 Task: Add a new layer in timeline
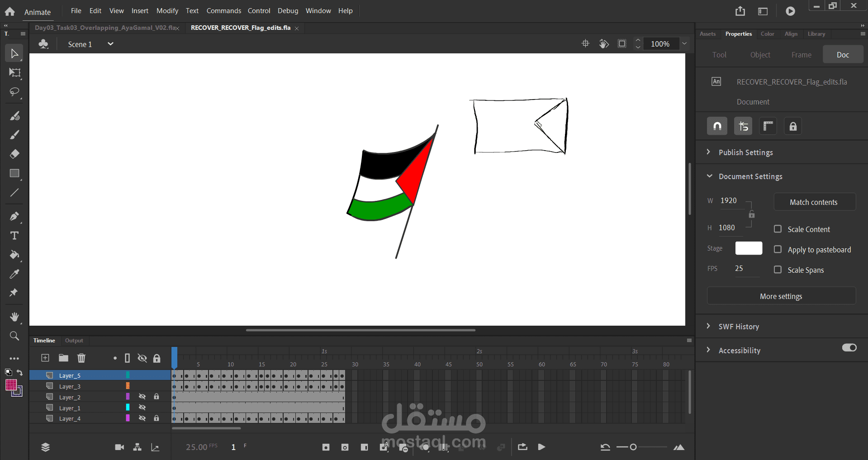click(45, 358)
